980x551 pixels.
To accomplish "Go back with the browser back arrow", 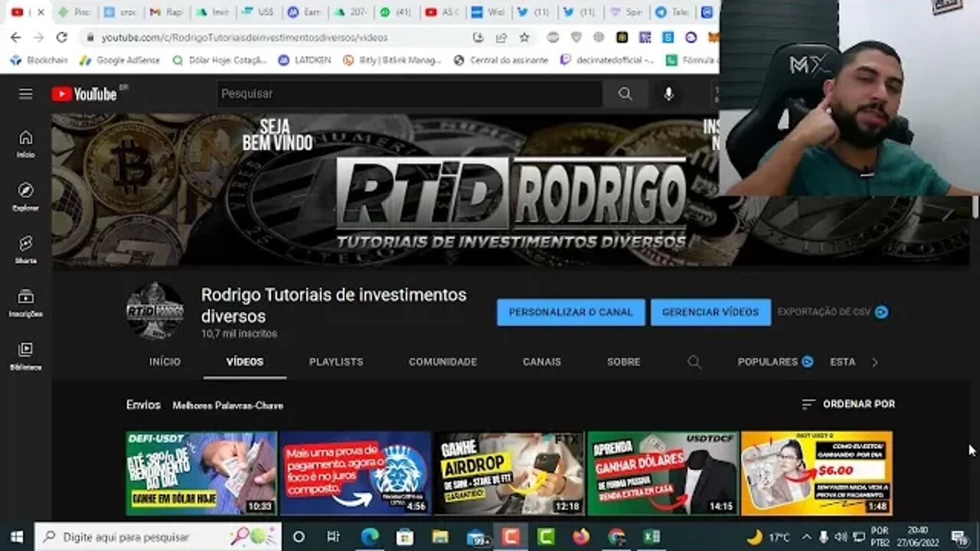I will [15, 37].
